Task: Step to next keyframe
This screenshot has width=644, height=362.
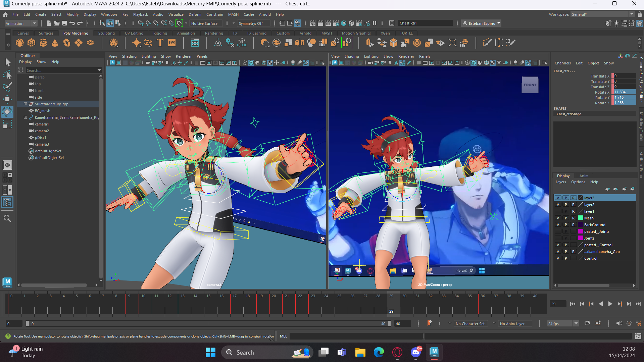Action: (620, 304)
